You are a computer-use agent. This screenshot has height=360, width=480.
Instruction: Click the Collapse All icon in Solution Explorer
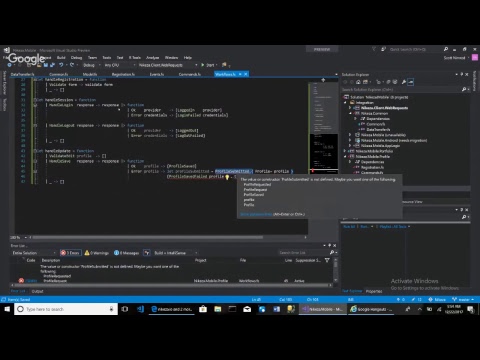tap(388, 82)
